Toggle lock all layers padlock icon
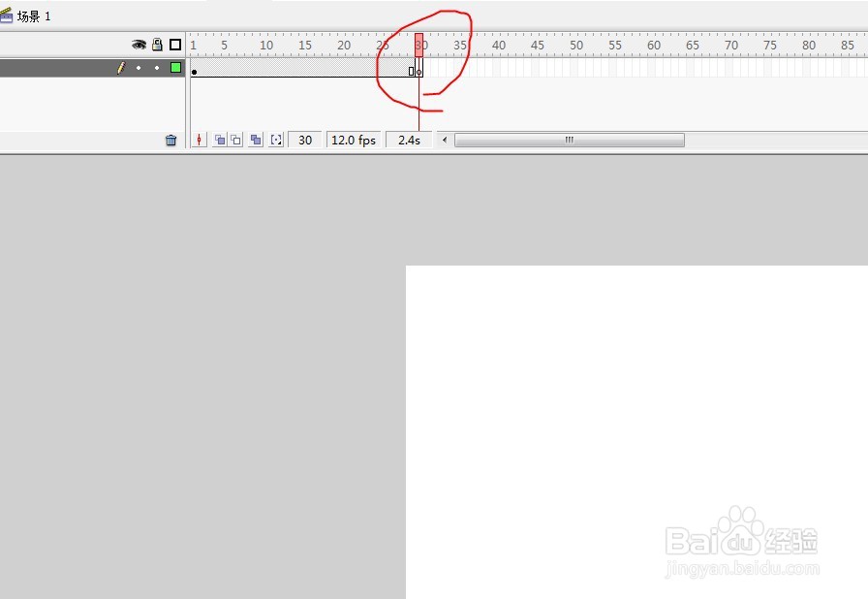Screen dimensions: 868x599 point(157,45)
